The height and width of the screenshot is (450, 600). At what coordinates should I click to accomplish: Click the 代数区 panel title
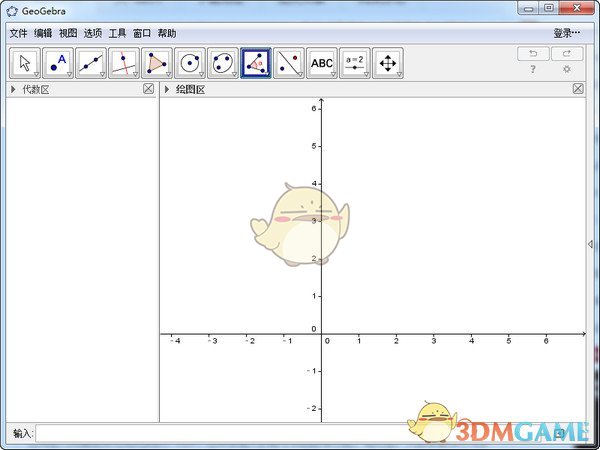point(36,90)
